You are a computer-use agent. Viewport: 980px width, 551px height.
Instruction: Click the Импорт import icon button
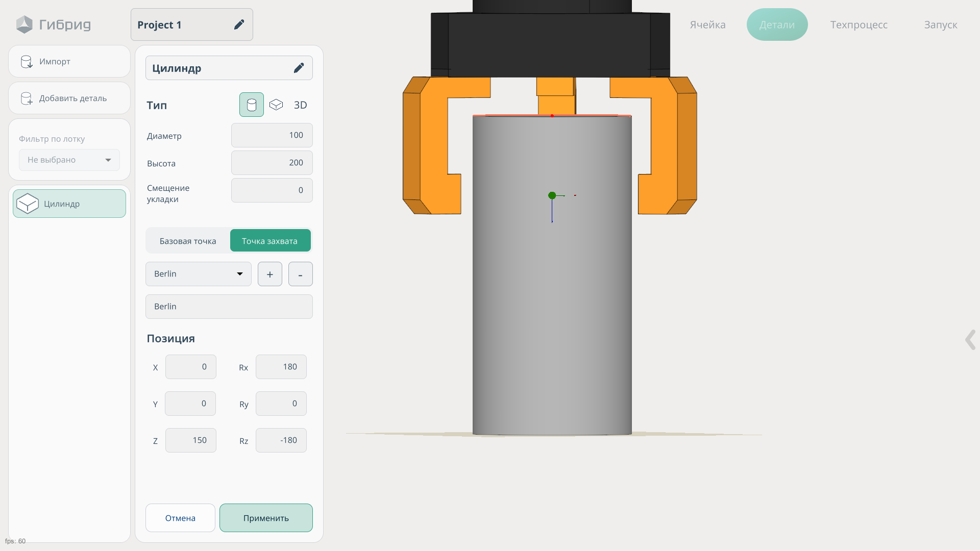(x=27, y=62)
